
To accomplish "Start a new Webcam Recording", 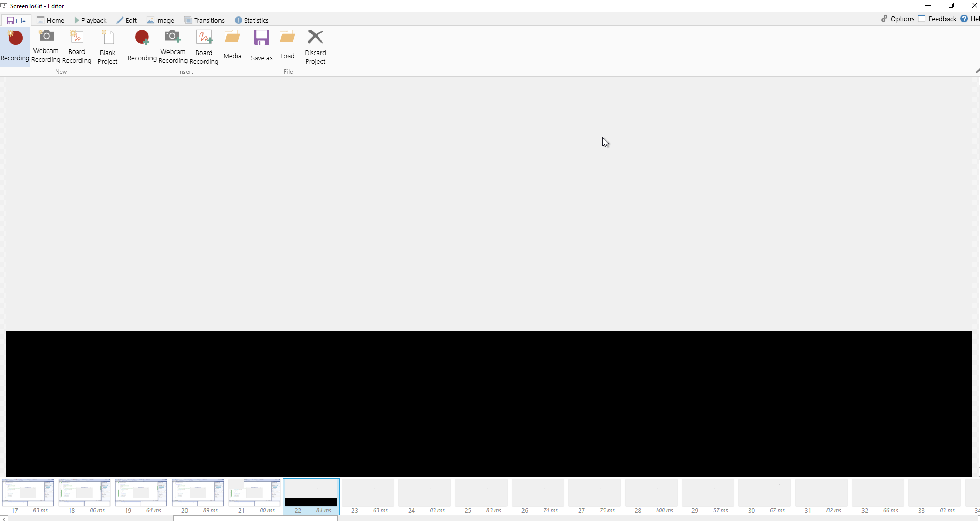I will (46, 45).
